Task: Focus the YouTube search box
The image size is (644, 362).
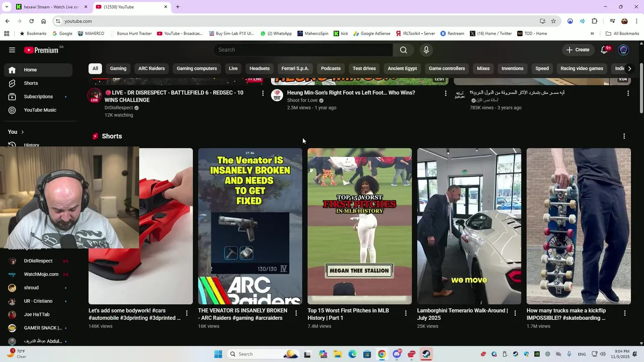Action: pyautogui.click(x=303, y=50)
